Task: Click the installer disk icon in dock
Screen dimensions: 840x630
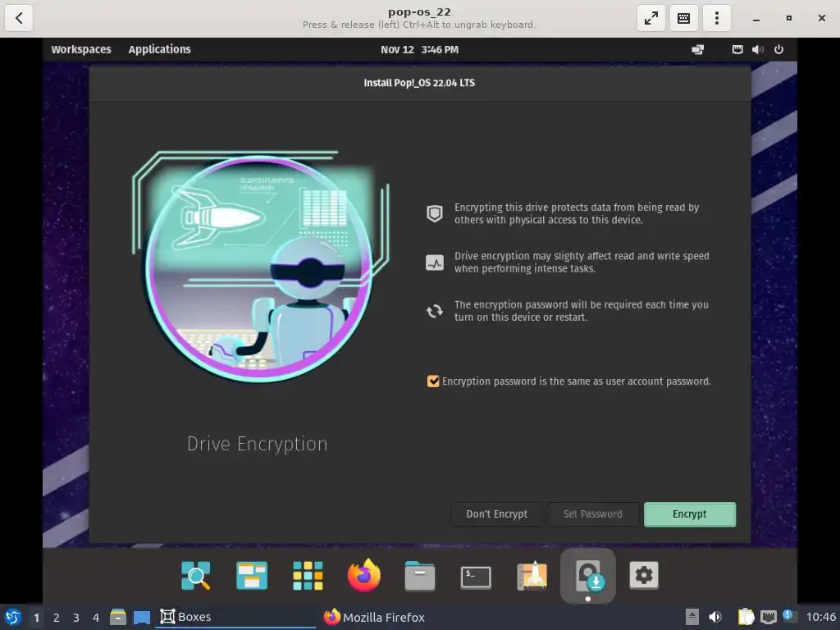Action: tap(587, 576)
